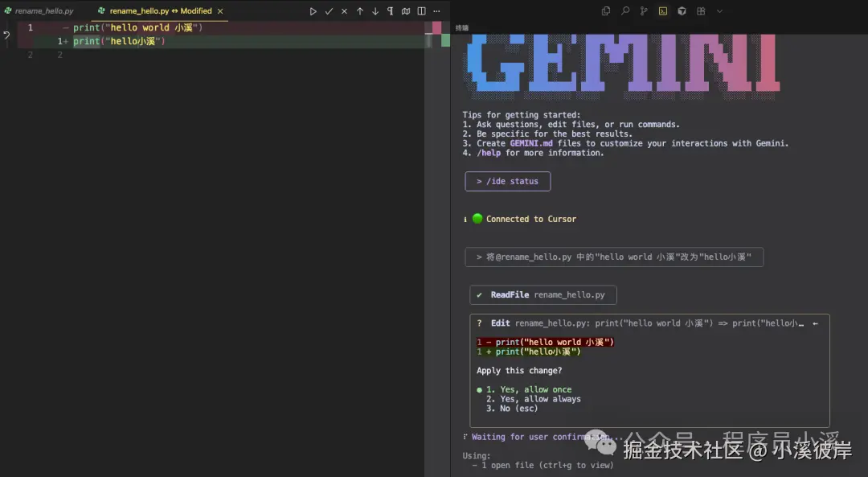Open the Search magnifier icon in panel bar
This screenshot has height=477, width=868.
point(625,11)
